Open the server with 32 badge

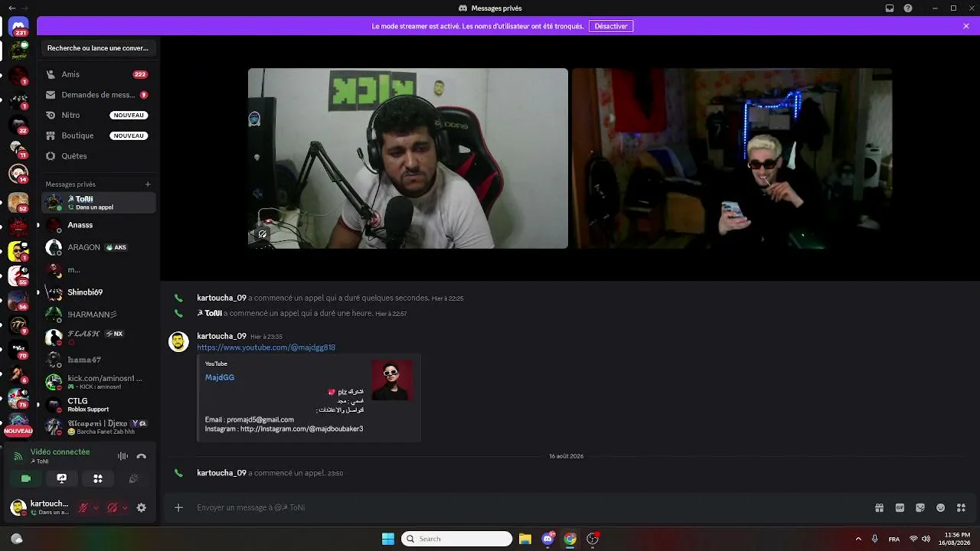point(18,125)
